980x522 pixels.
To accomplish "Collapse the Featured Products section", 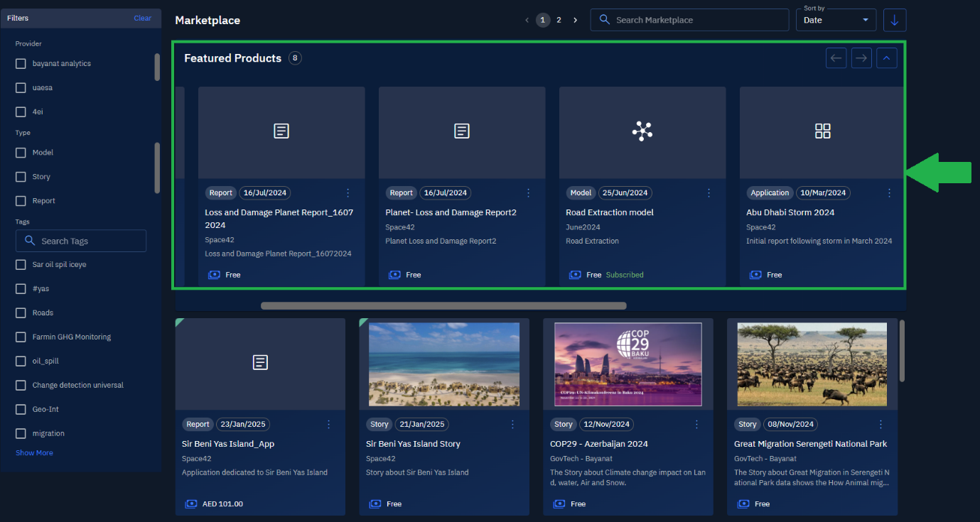I will (886, 58).
